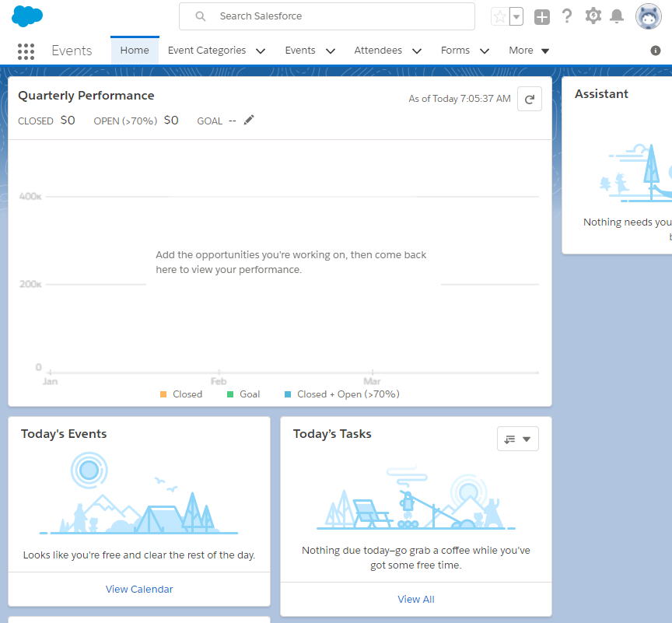Click the info icon in navigation bar
The image size is (672, 623).
(656, 51)
